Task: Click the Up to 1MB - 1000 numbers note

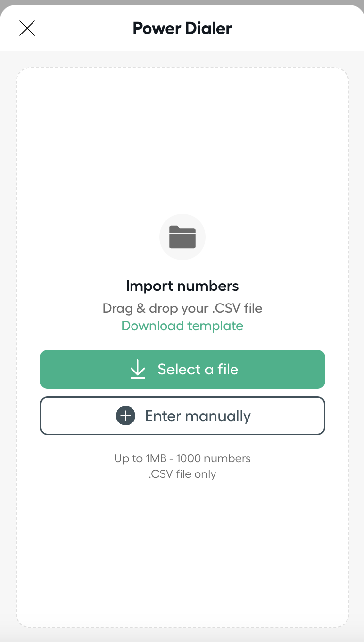Action: [x=182, y=458]
